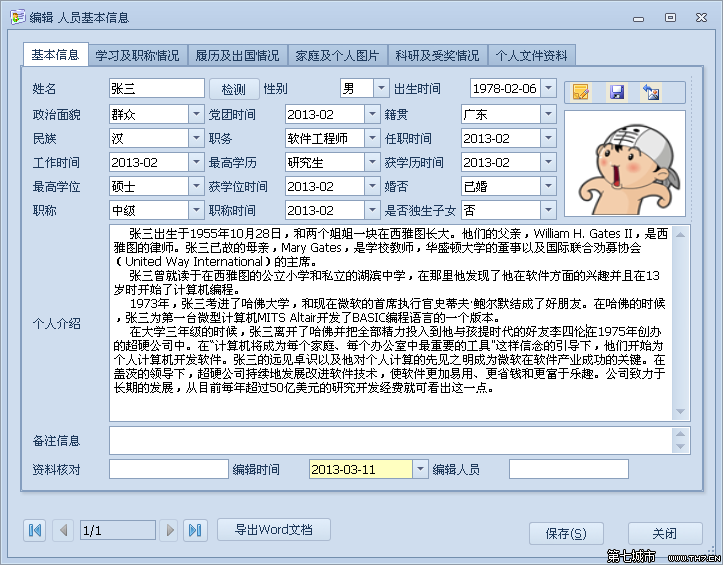This screenshot has height=565, width=723.
Task: Click the 检测 button next to name
Action: [x=234, y=89]
